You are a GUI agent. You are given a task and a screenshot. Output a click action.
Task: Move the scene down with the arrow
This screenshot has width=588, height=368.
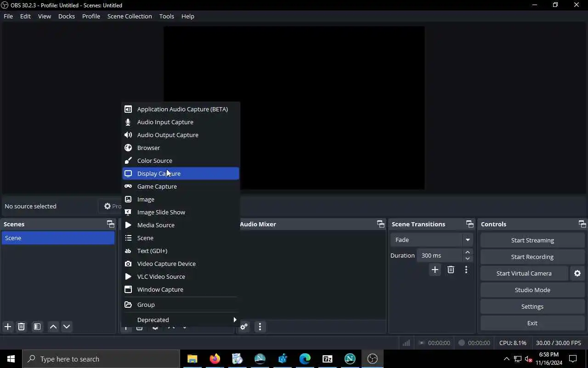pyautogui.click(x=67, y=327)
